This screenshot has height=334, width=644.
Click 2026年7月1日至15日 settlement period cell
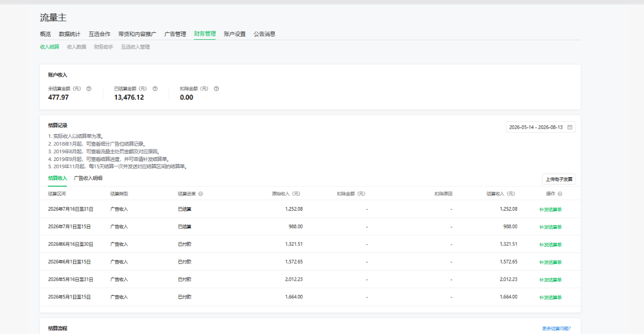pyautogui.click(x=69, y=227)
